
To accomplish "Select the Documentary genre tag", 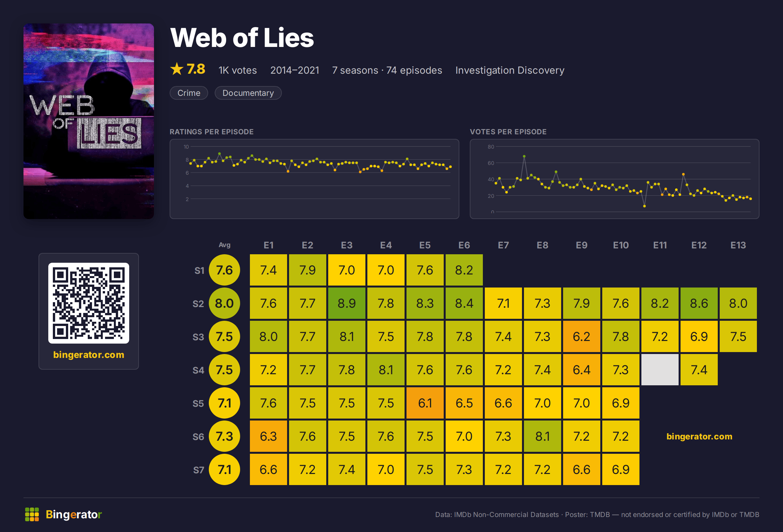I will click(248, 93).
